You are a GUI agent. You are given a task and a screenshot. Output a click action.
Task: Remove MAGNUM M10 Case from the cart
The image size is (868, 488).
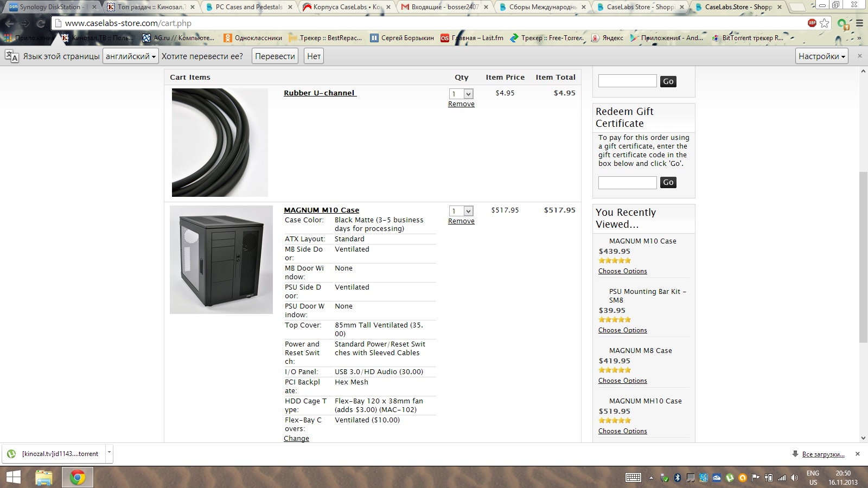coord(461,221)
